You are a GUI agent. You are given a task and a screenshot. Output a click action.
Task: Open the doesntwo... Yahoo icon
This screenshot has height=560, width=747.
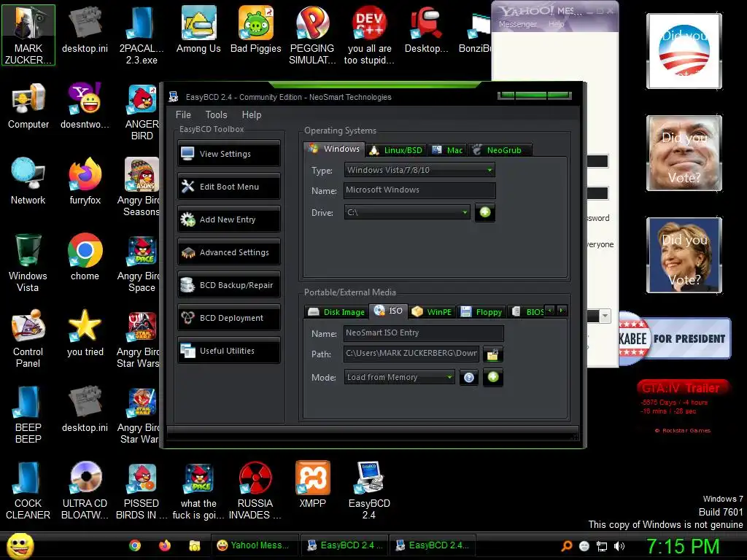coord(85,106)
